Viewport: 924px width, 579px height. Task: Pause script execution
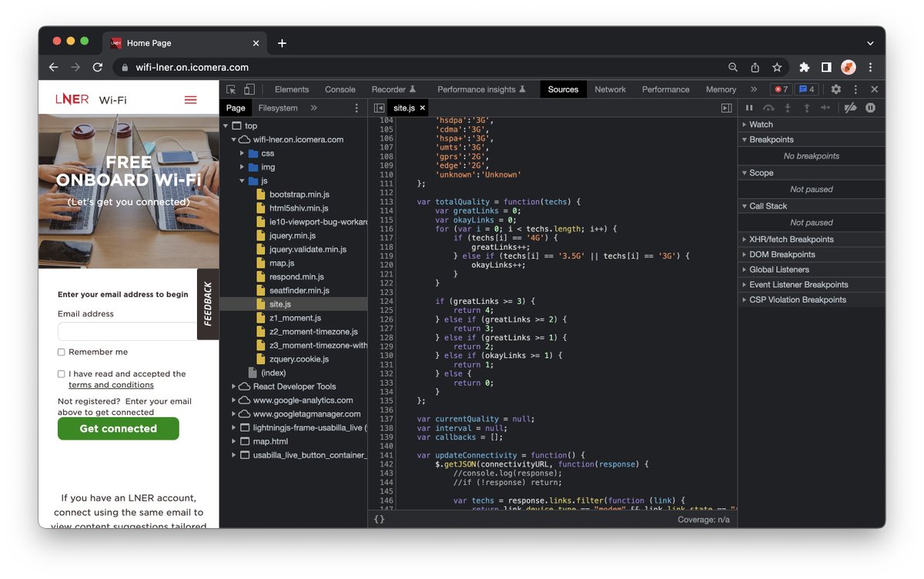point(749,109)
